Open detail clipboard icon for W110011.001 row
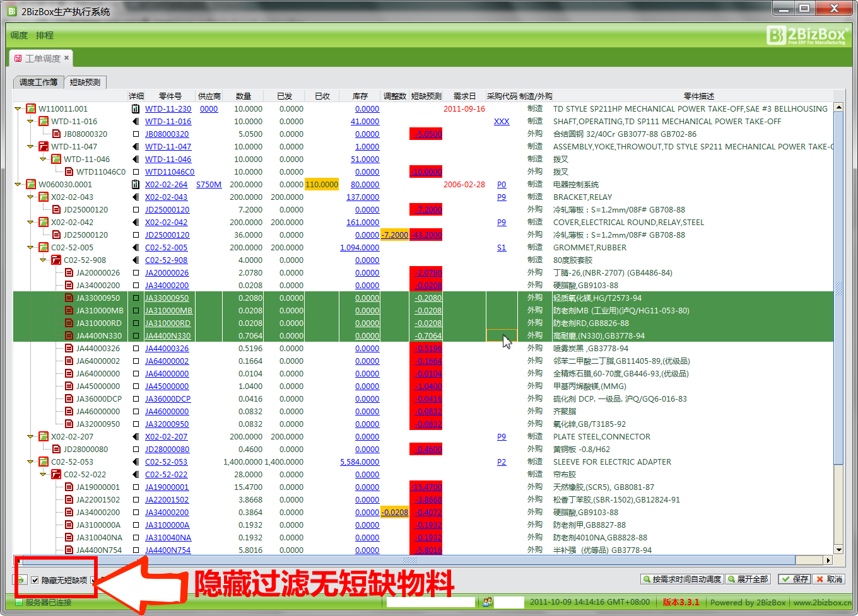 pyautogui.click(x=136, y=108)
